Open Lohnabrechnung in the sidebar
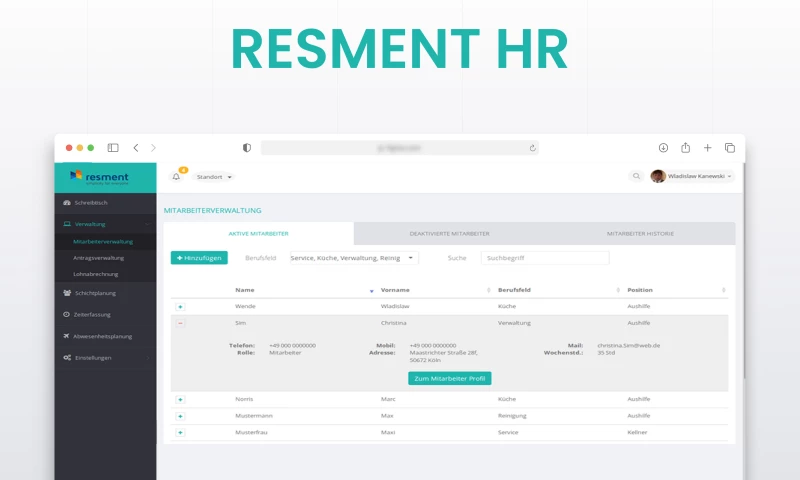 click(106, 274)
